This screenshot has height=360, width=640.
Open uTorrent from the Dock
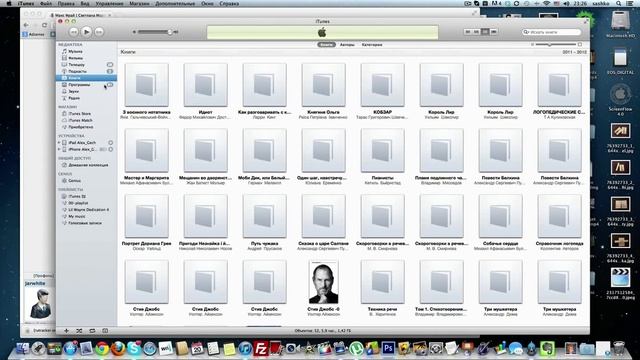356,348
